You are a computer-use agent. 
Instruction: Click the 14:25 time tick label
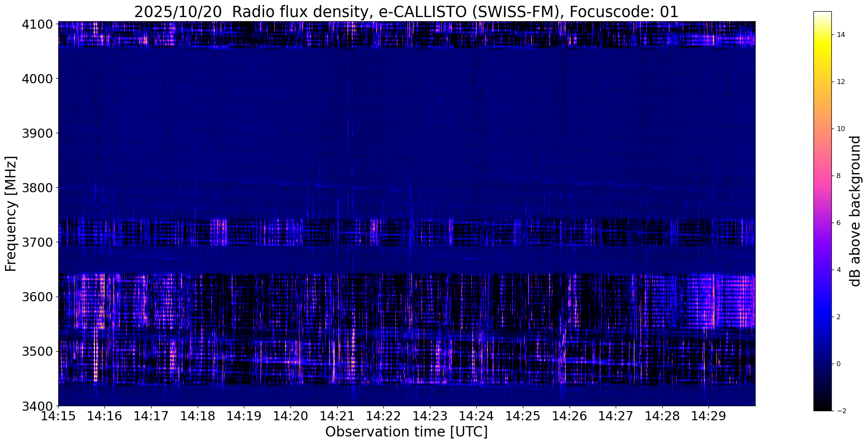pyautogui.click(x=523, y=416)
